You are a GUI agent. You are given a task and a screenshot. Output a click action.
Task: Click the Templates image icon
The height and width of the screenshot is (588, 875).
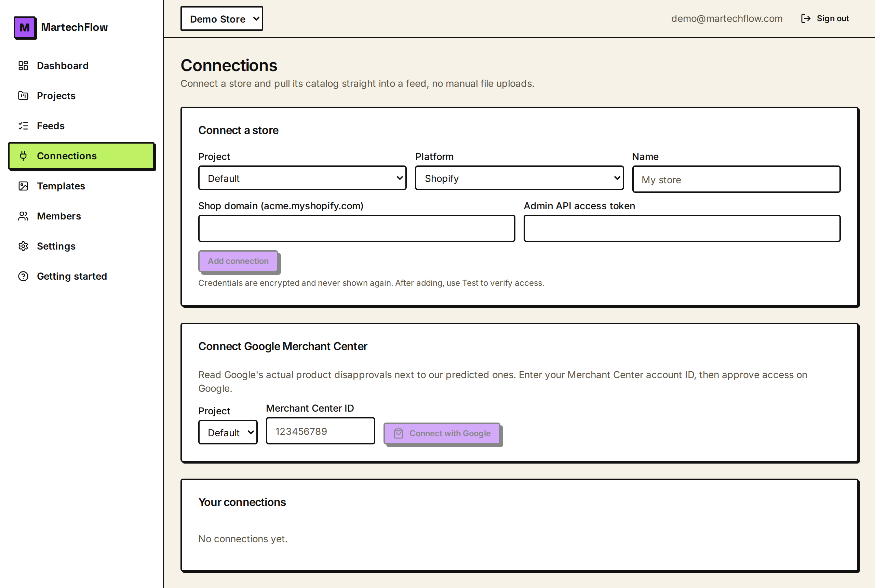23,186
